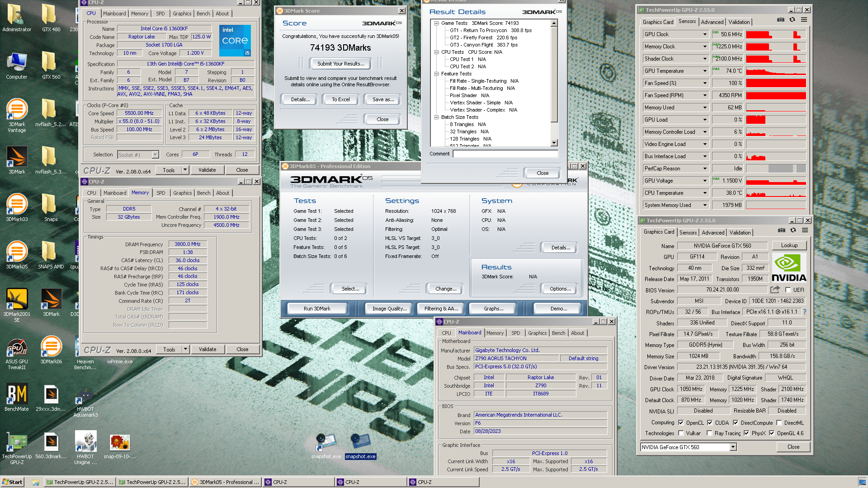Click the Run 3DMark button
Screen dimensions: 868x488
click(x=317, y=309)
